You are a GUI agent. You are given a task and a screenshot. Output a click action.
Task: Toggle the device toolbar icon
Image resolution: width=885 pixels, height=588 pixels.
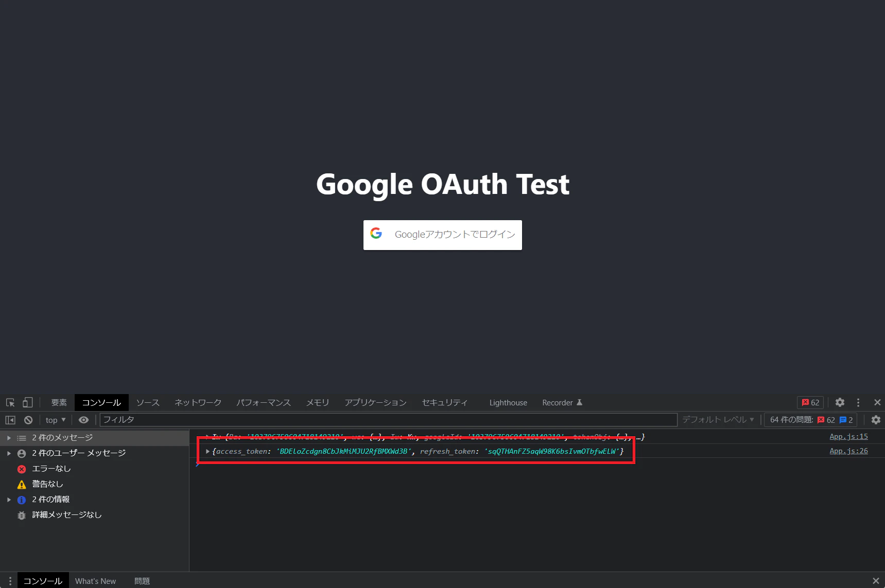click(x=28, y=402)
